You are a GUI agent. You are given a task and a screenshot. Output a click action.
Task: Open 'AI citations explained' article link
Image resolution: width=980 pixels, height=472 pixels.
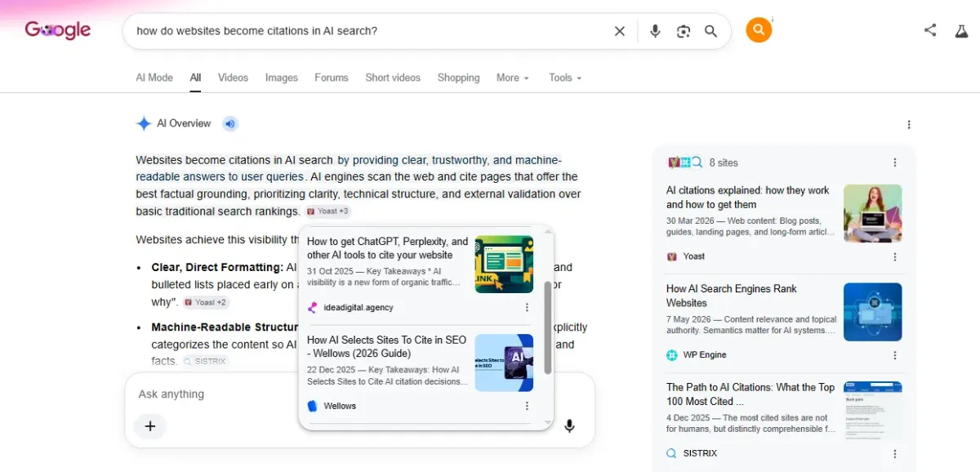coord(748,198)
